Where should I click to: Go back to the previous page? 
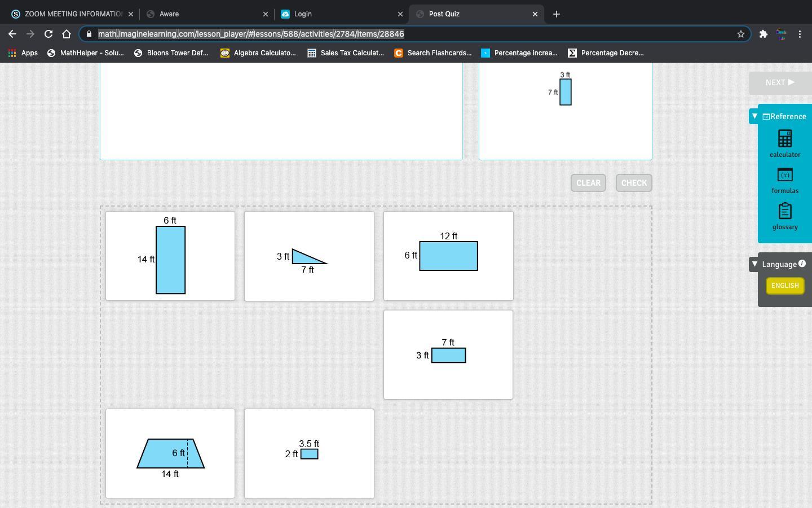pos(12,34)
